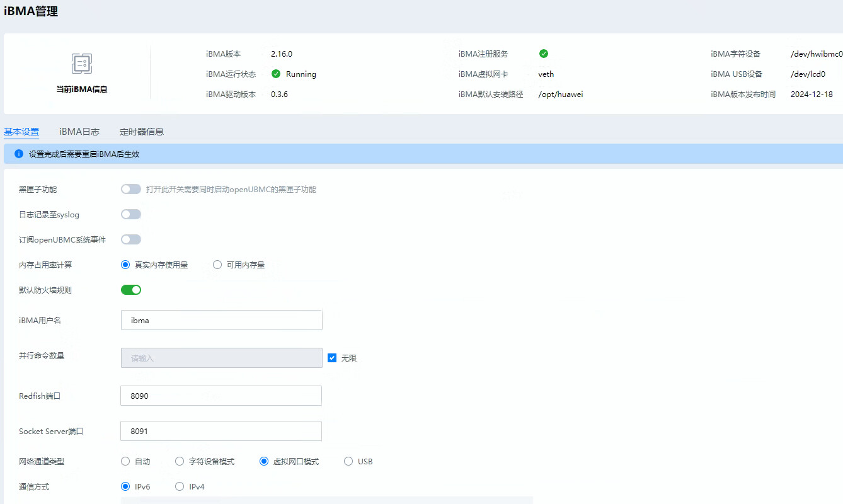Viewport: 843px width, 504px height.
Task: Click the current iBMA info panel icon
Action: (82, 64)
